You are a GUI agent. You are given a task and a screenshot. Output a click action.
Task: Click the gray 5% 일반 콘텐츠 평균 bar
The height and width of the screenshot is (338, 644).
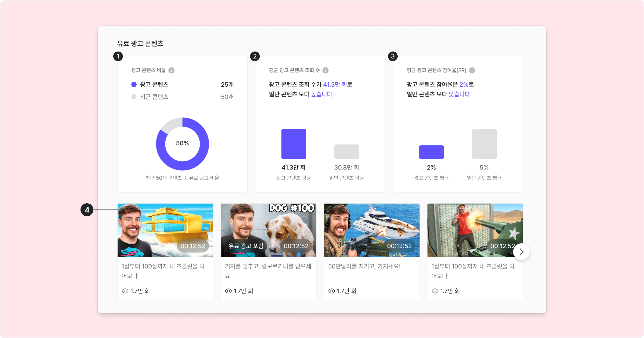pyautogui.click(x=484, y=144)
